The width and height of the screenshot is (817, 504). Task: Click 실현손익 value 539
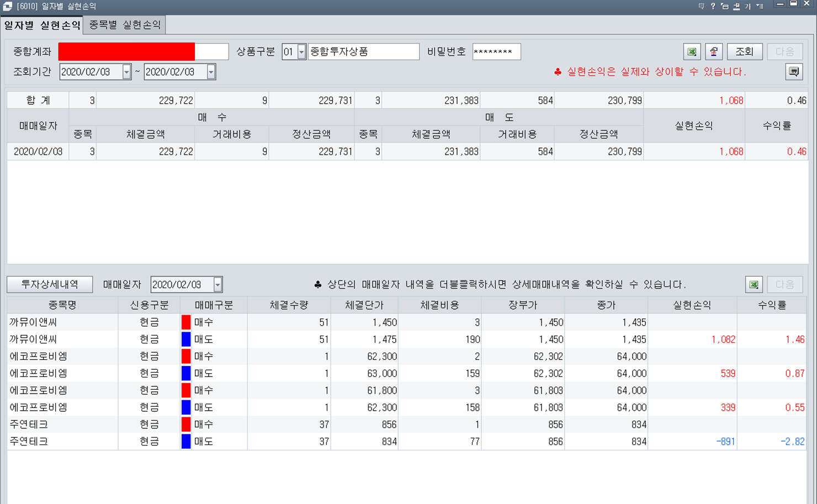pos(728,374)
